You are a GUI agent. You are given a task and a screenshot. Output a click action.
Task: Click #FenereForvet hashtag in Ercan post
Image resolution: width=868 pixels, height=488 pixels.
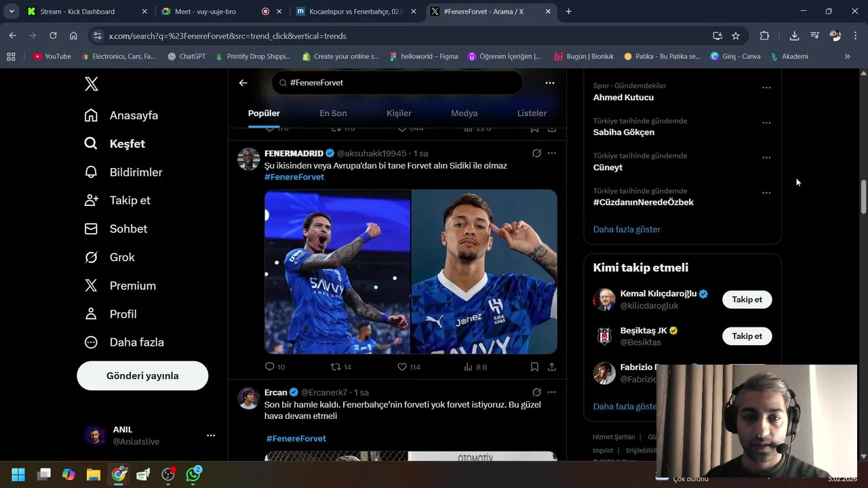pos(296,439)
